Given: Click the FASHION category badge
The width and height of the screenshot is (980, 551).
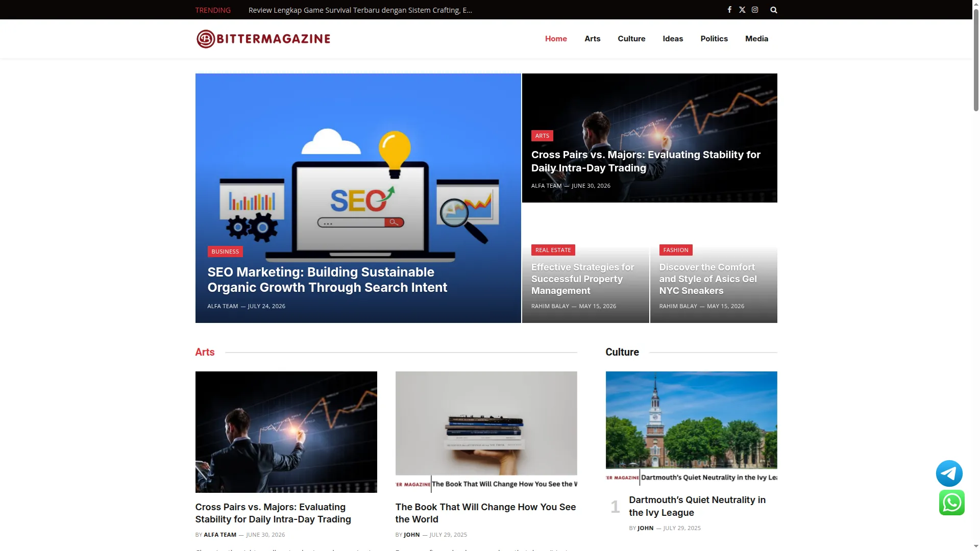Looking at the screenshot, I should pyautogui.click(x=676, y=250).
